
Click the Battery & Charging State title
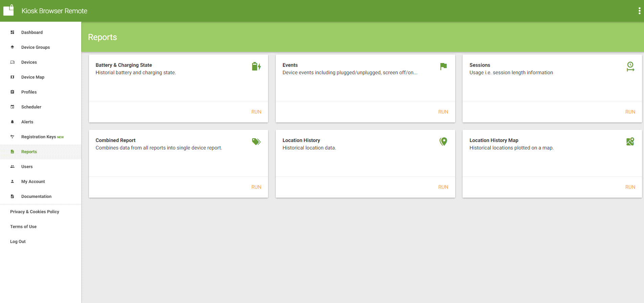click(124, 65)
